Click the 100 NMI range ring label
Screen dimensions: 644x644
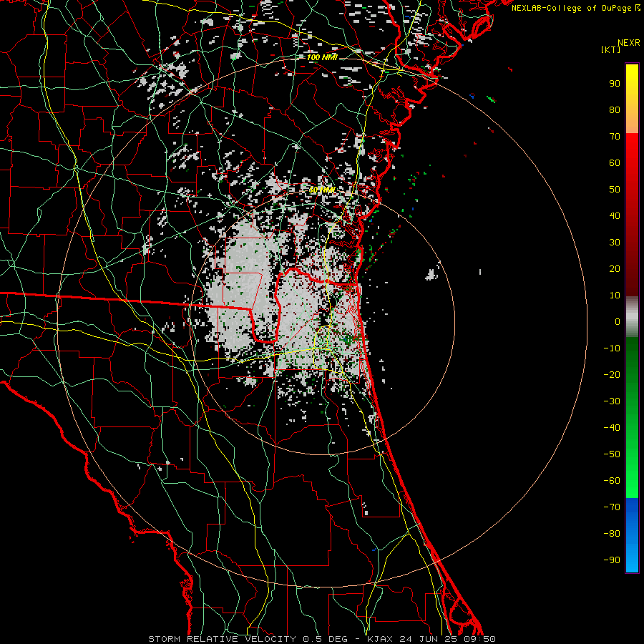[x=322, y=57]
